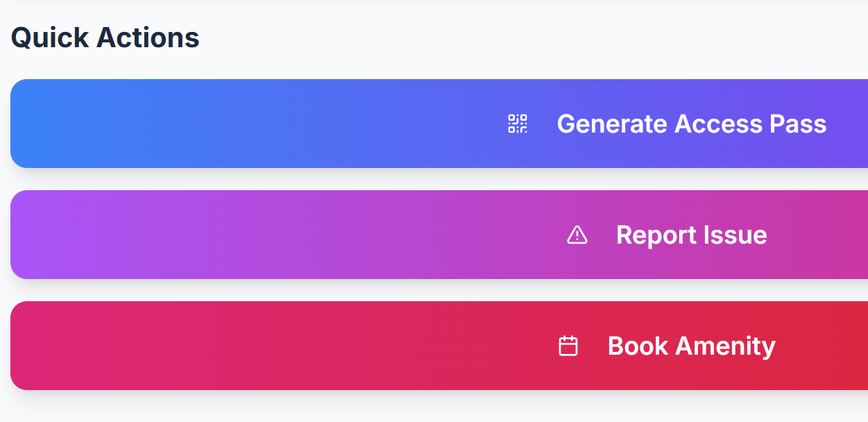Select the QR icon on the blue button
Image resolution: width=868 pixels, height=422 pixels.
point(517,124)
